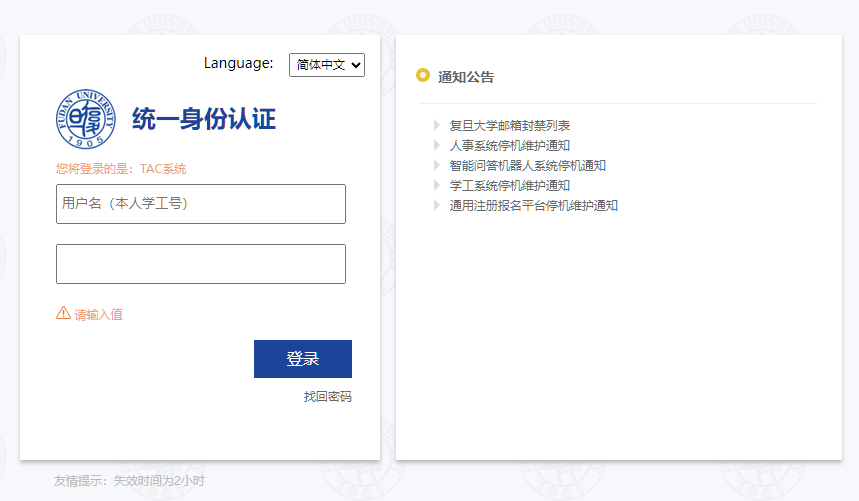Click the Fudan University logo
The height and width of the screenshot is (501, 859).
tap(86, 119)
